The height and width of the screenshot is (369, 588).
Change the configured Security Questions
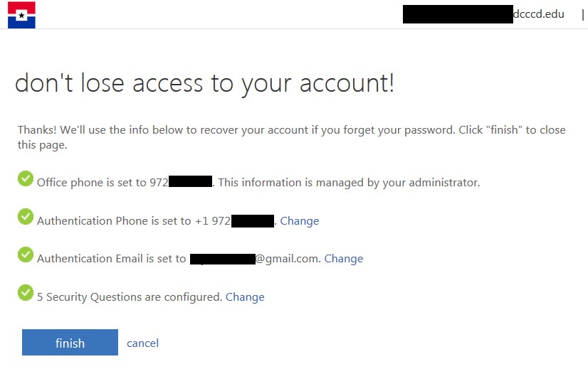[245, 297]
